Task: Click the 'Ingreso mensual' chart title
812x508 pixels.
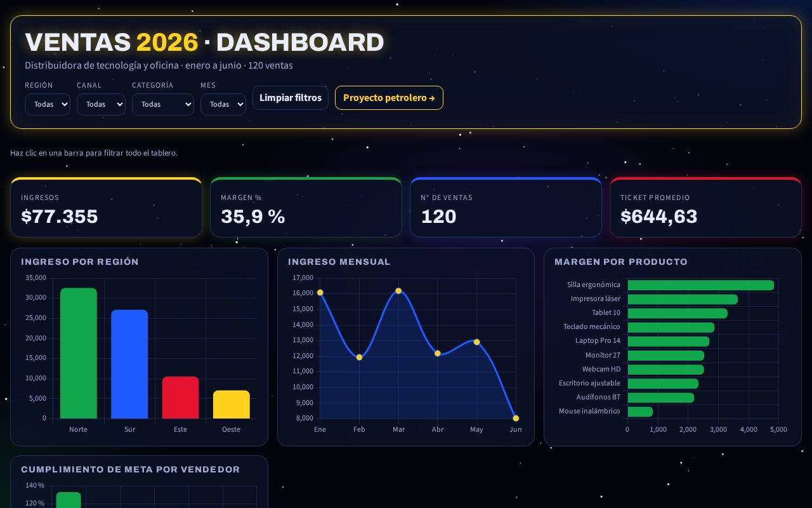Action: [x=339, y=262]
